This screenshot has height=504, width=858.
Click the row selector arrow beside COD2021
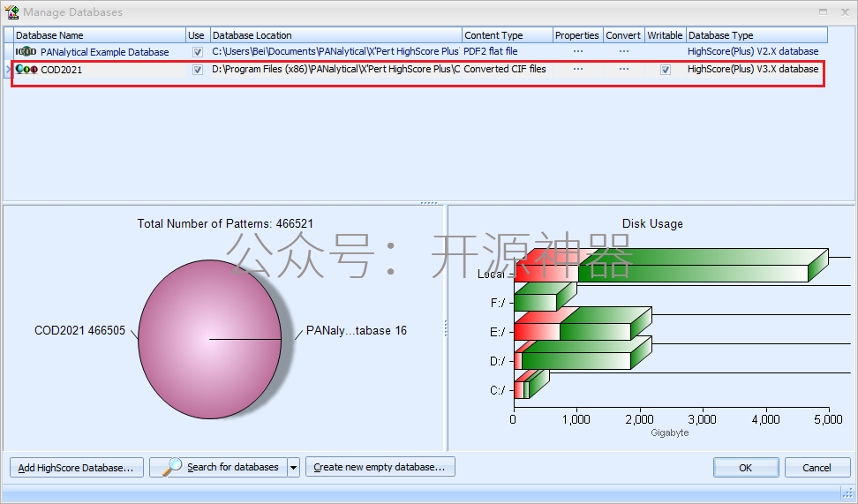(x=8, y=70)
